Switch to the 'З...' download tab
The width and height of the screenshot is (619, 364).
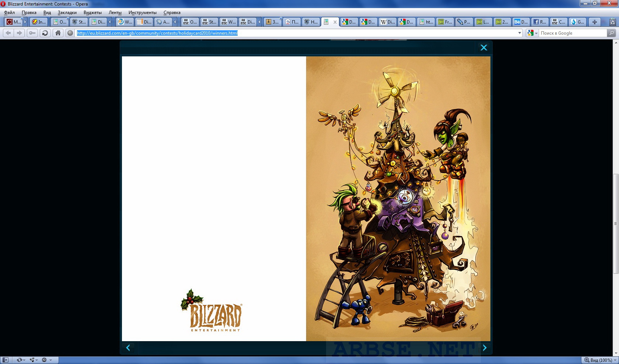272,22
